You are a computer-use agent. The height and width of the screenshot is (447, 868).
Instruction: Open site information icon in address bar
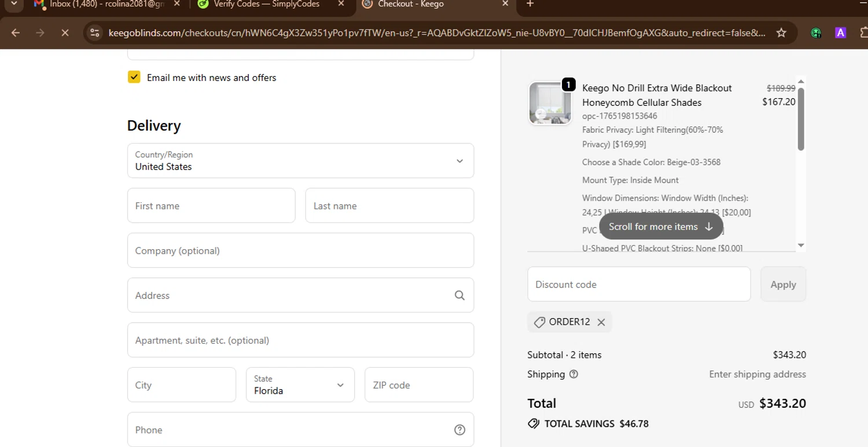[x=95, y=33]
